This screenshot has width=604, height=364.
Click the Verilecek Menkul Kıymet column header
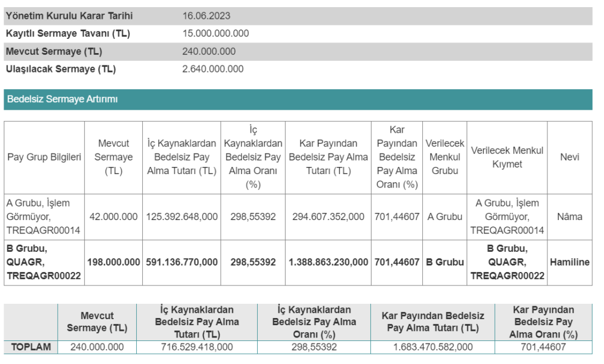(507, 158)
